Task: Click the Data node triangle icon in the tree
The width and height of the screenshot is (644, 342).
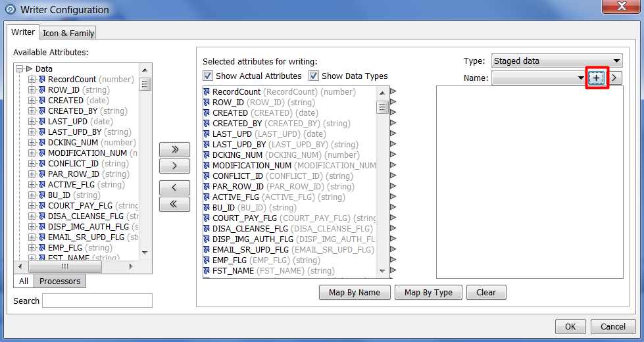Action: pos(29,69)
